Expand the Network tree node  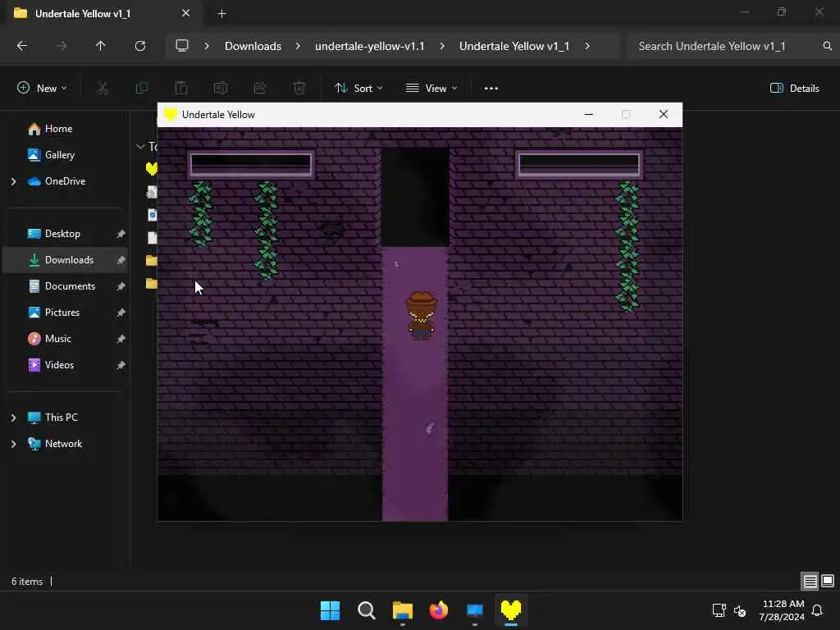(13, 444)
